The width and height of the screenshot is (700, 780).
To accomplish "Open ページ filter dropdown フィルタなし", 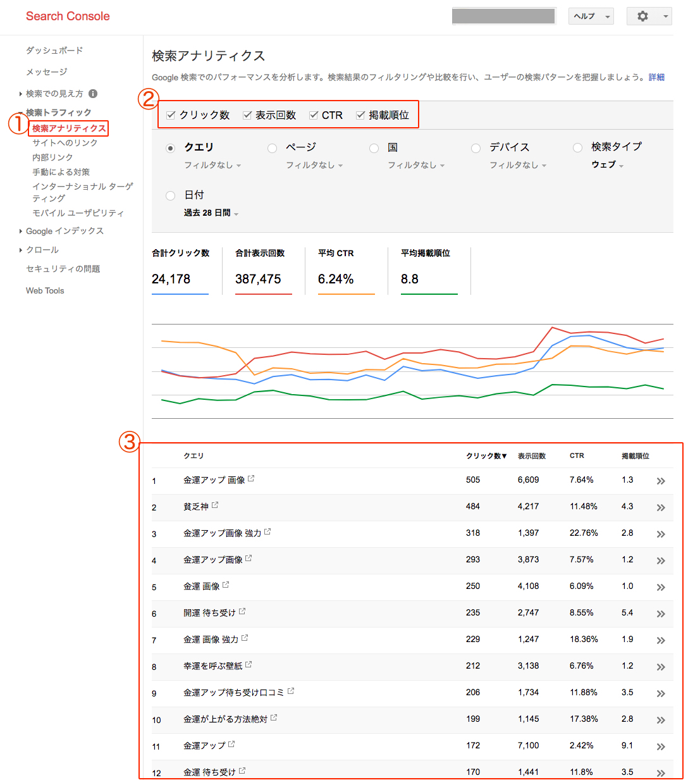I will [314, 165].
